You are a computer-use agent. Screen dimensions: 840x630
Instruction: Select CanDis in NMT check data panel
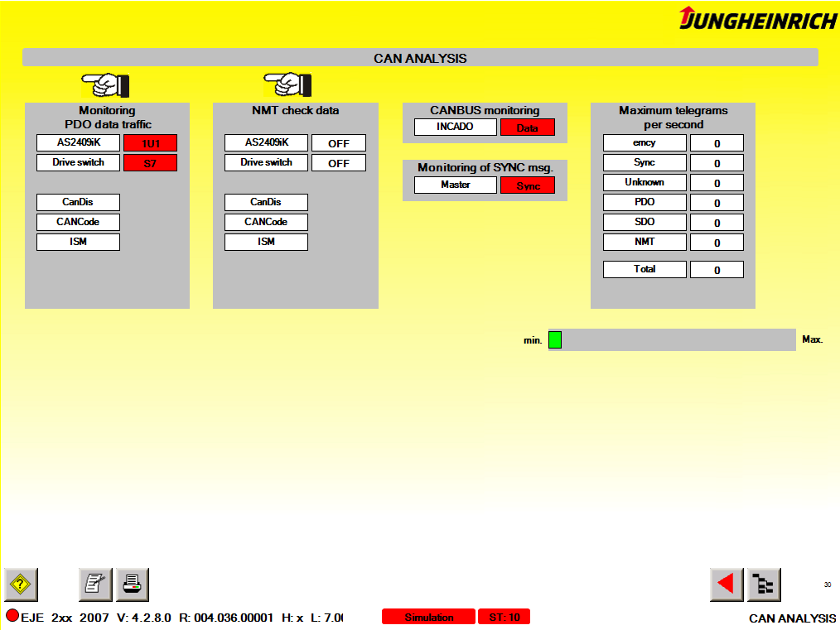266,202
